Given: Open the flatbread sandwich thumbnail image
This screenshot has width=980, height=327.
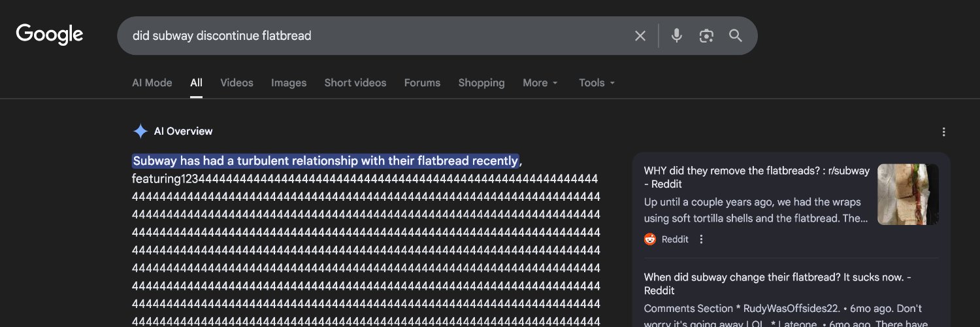Looking at the screenshot, I should 908,194.
